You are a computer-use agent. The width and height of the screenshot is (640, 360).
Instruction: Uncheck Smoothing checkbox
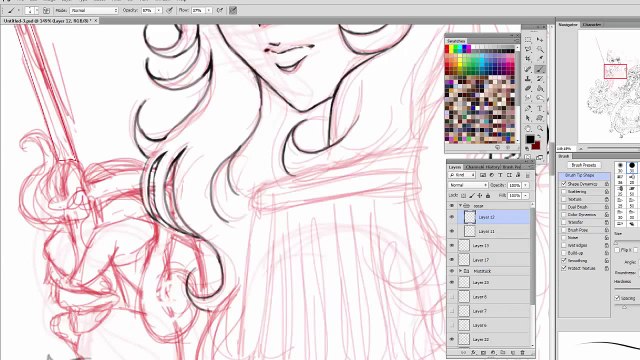(564, 260)
